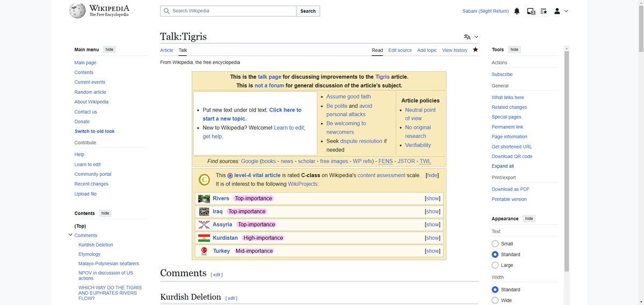Click the star to unwatch this page

(x=475, y=50)
